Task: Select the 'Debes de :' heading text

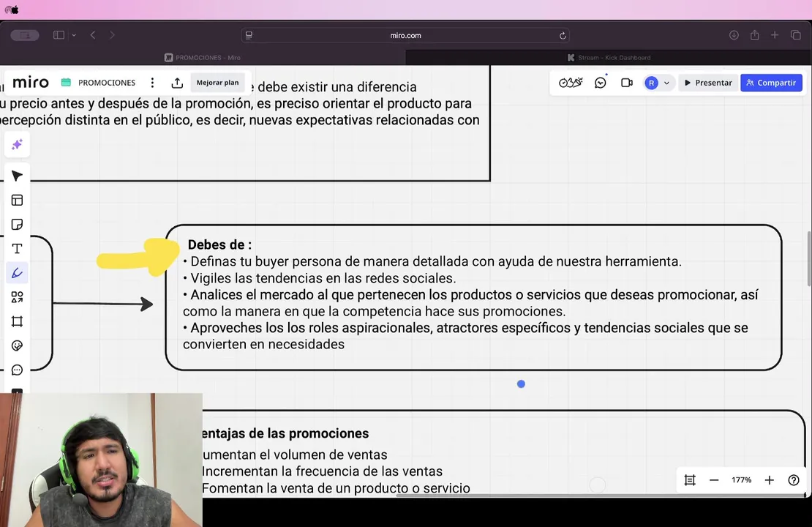Action: [x=219, y=244]
